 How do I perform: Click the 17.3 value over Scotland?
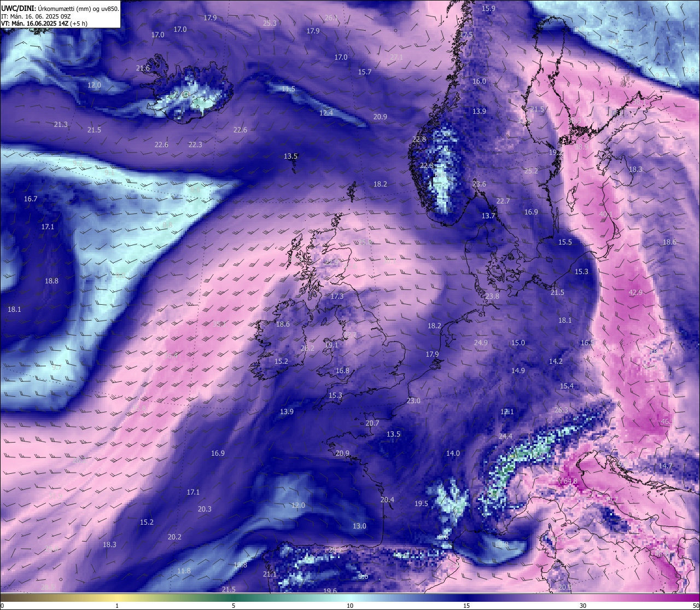click(337, 297)
